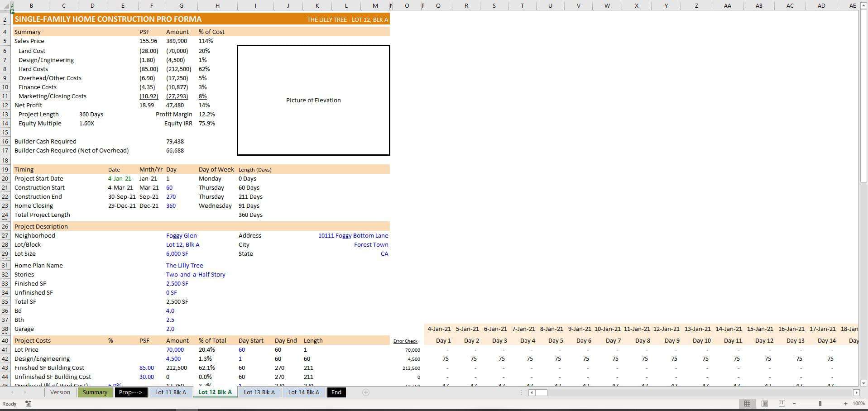
Task: Click the macro recording icon in status bar
Action: [29, 404]
